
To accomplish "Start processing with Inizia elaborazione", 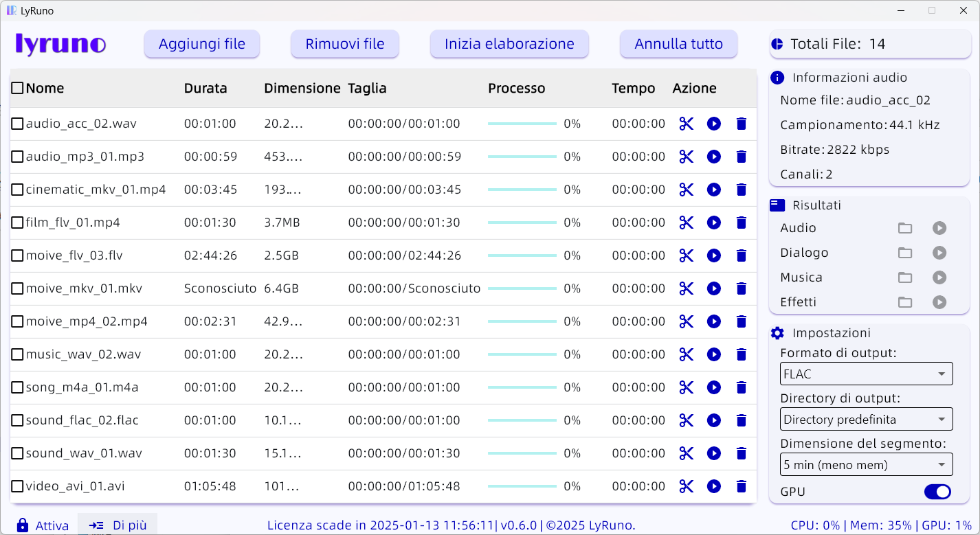I will pyautogui.click(x=509, y=44).
